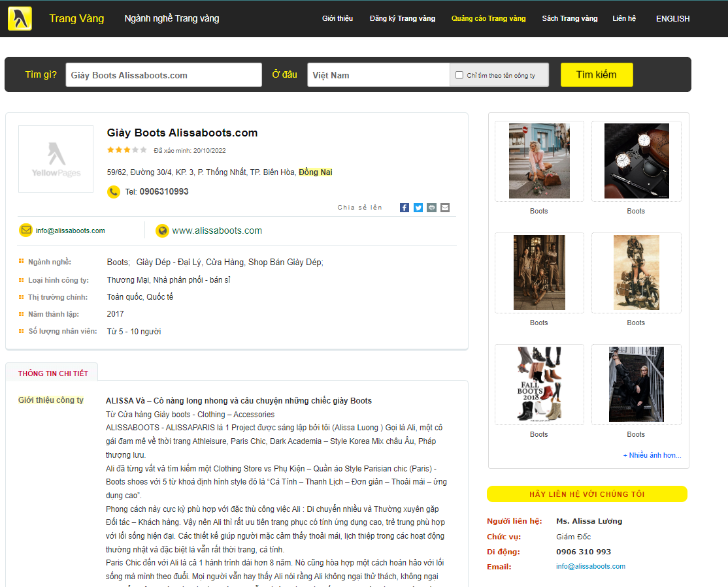Image resolution: width=728 pixels, height=587 pixels.
Task: Open thumbnail of person on motorcycle
Action: pos(637,272)
